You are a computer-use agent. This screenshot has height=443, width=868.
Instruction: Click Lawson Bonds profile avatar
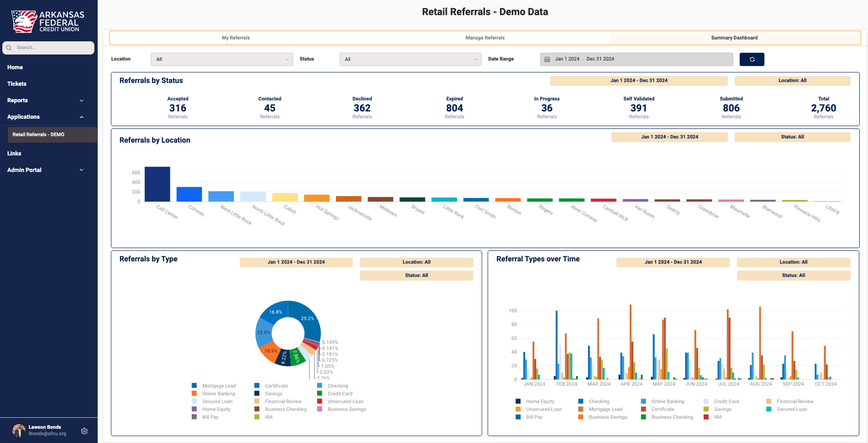[19, 430]
